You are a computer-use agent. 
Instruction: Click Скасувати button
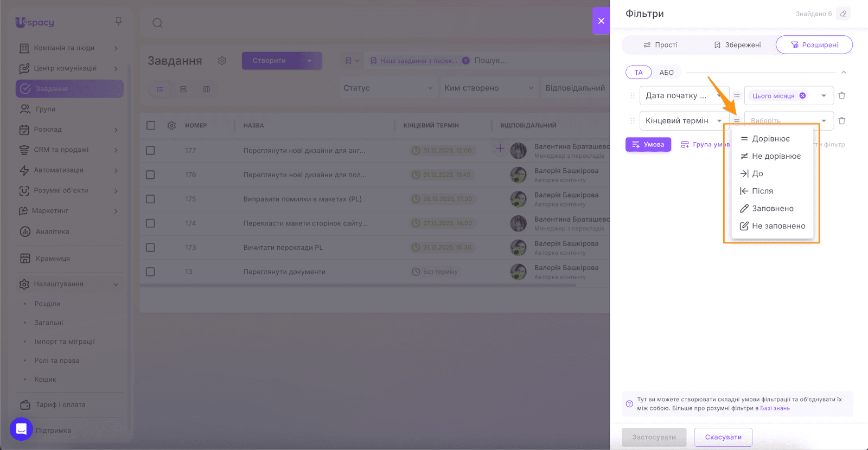point(723,437)
